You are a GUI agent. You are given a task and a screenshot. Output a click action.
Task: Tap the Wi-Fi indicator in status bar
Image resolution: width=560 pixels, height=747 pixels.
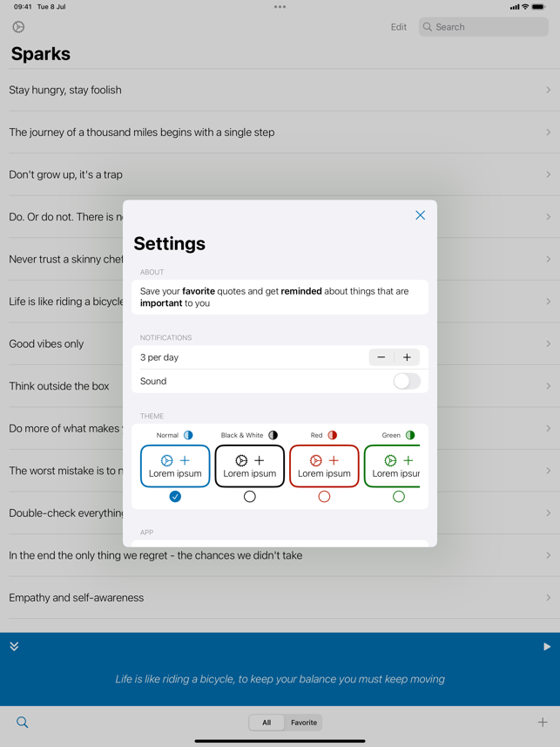pyautogui.click(x=525, y=7)
